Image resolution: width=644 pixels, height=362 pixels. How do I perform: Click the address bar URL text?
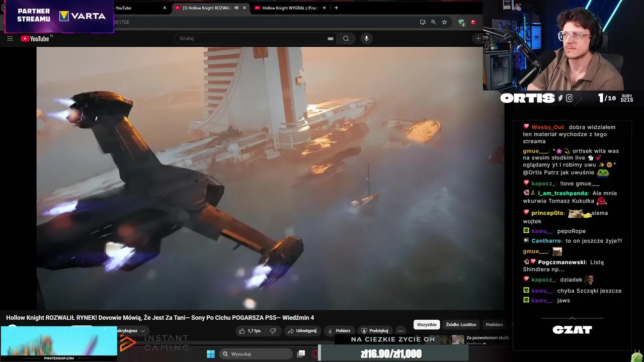(122, 22)
